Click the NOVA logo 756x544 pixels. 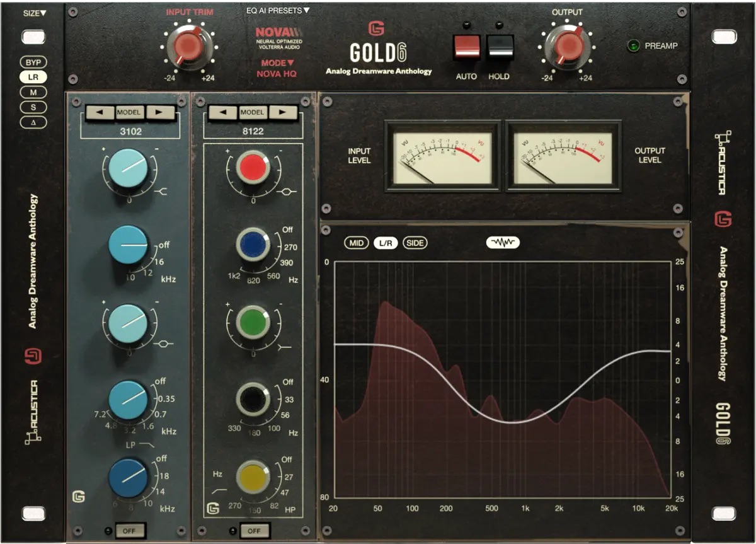pos(279,32)
